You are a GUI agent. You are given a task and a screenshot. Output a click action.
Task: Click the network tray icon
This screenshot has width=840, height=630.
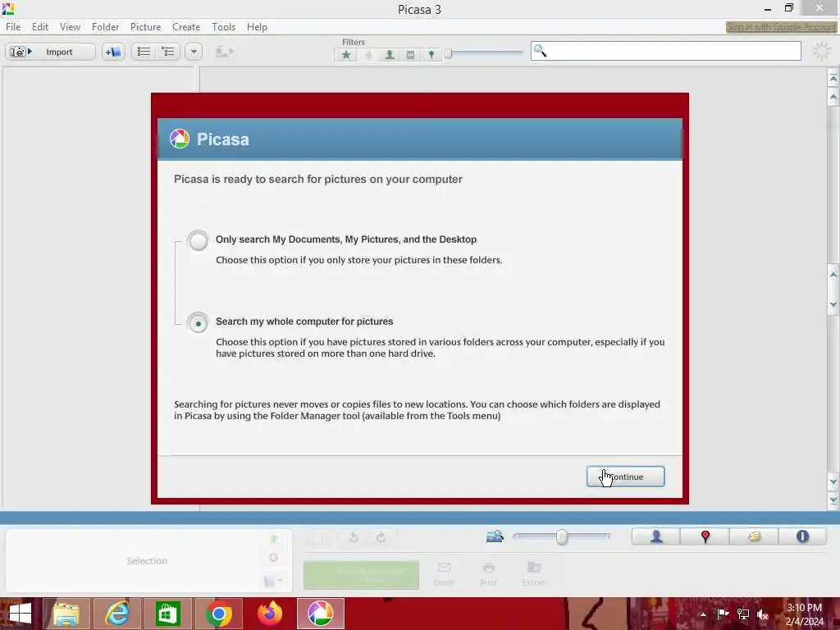743,614
